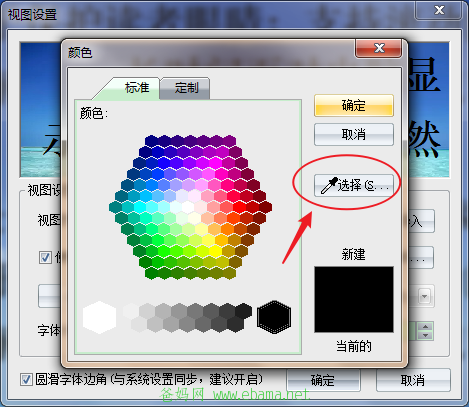The width and height of the screenshot is (469, 407).
Task: Click 取消 in the color dialog
Action: tap(354, 134)
